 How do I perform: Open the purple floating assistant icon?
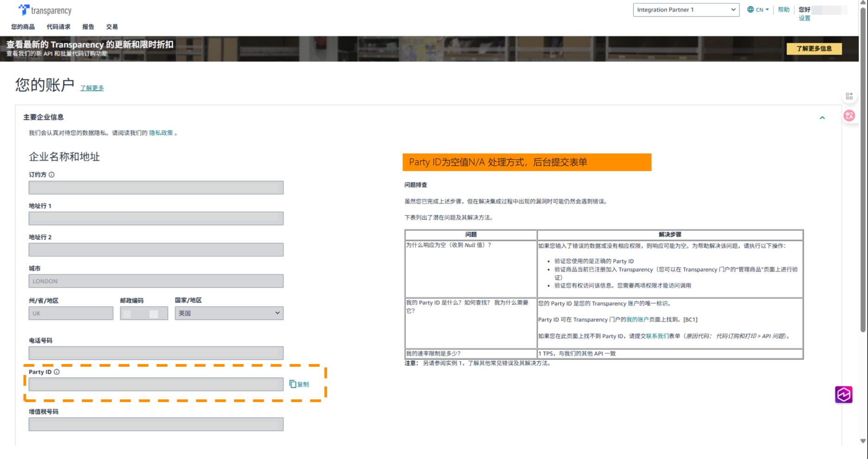click(x=843, y=395)
